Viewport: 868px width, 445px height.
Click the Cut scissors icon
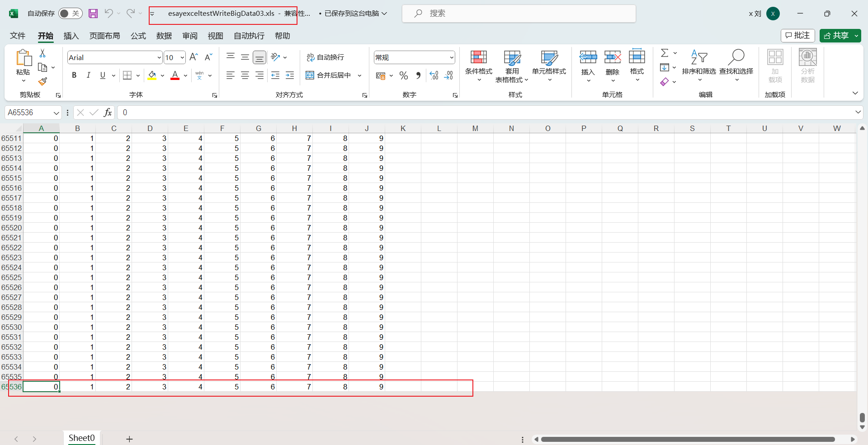point(42,53)
